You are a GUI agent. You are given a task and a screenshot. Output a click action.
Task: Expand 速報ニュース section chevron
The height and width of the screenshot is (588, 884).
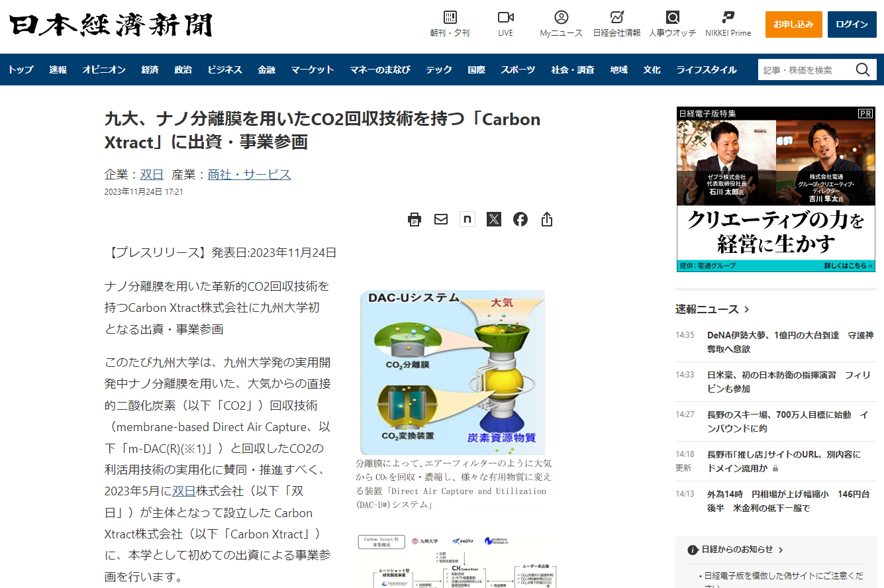[747, 309]
